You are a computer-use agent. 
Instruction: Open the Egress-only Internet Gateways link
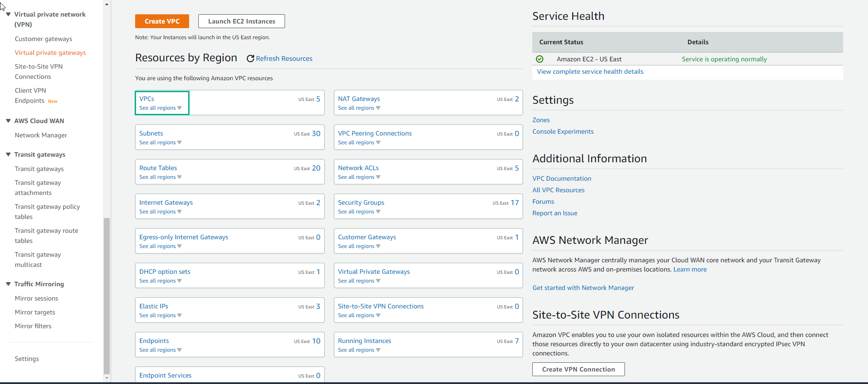[184, 237]
